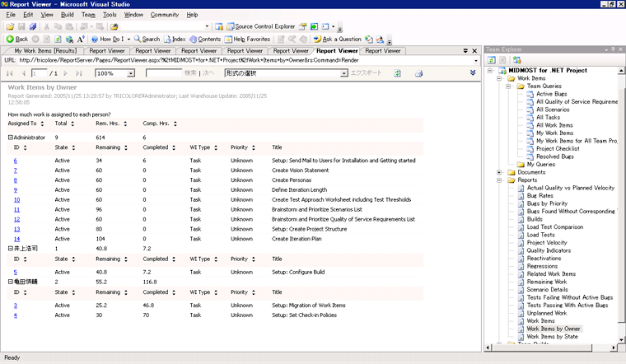Screen dimensions: 626x364
Task: Click the Team Explorer icon beside Source Control
Action: [x=219, y=26]
